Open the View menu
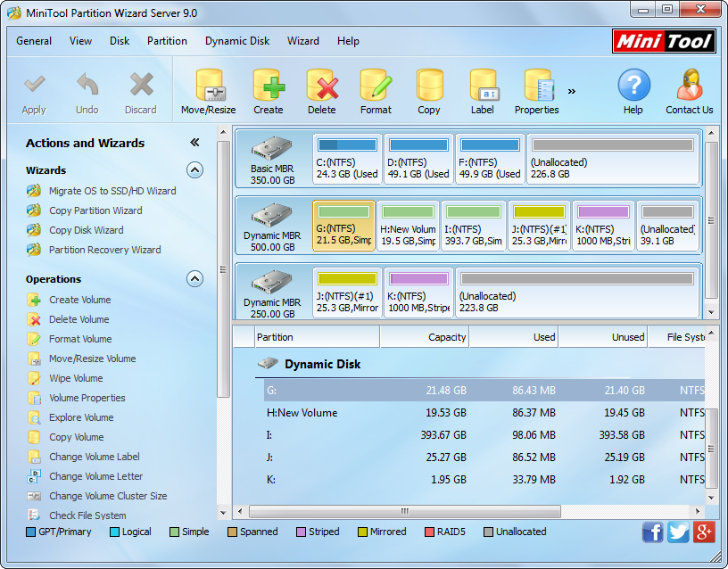 81,41
